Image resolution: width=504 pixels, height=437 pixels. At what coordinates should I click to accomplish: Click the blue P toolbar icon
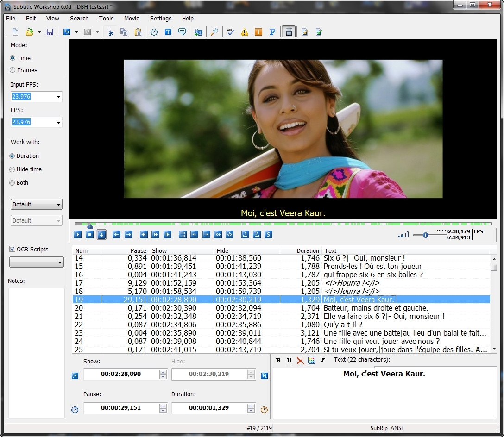coord(272,32)
